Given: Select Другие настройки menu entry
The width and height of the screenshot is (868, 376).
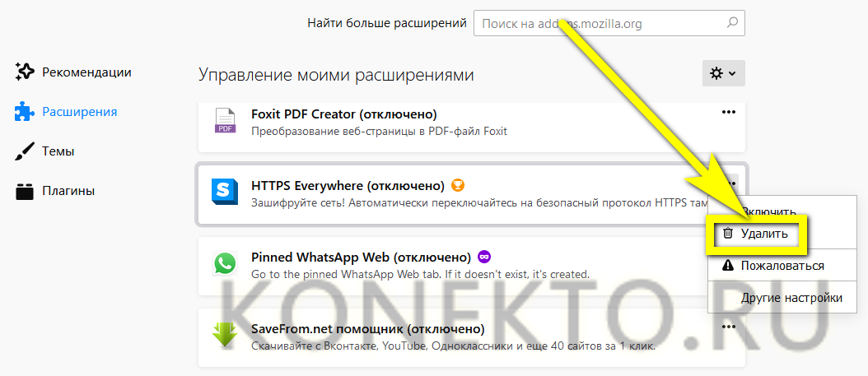Looking at the screenshot, I should tap(791, 298).
